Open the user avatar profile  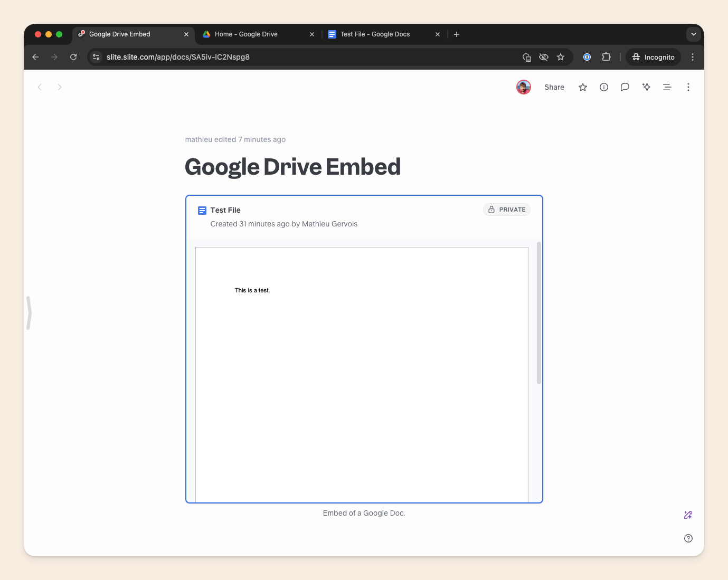click(x=524, y=87)
